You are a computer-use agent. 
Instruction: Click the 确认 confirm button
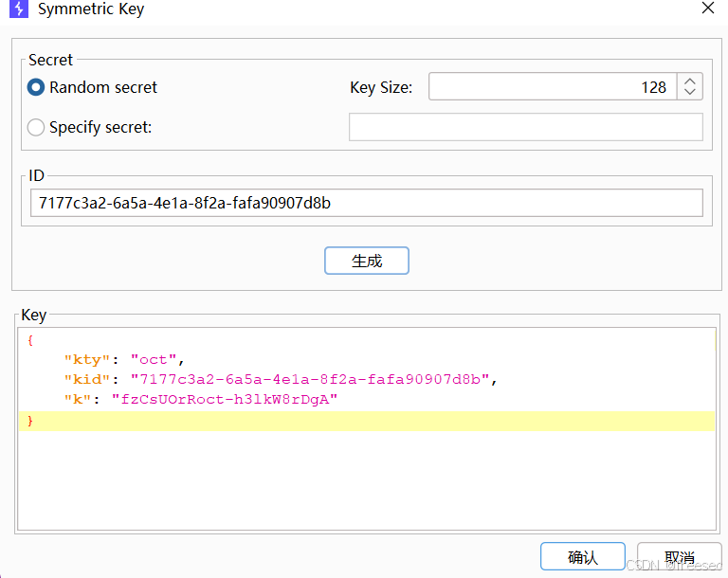coord(583,556)
